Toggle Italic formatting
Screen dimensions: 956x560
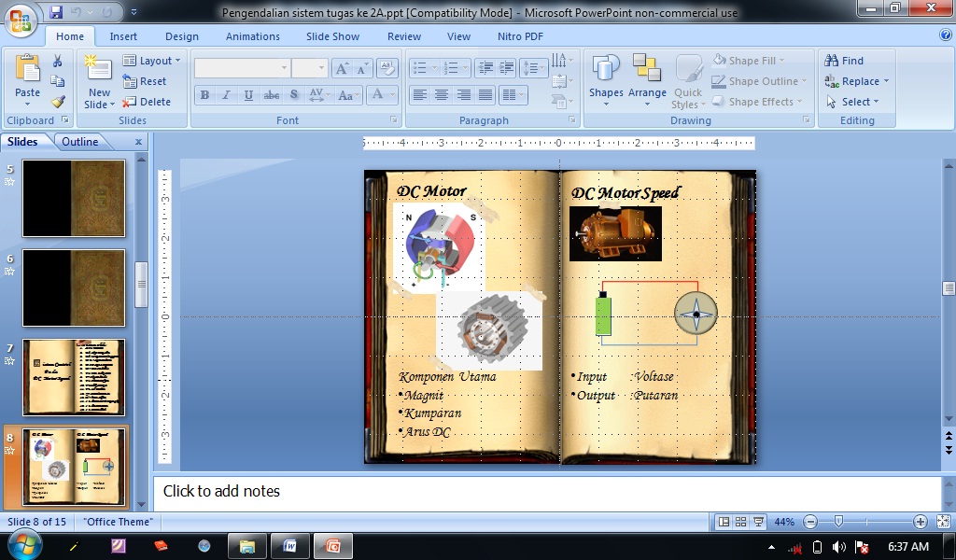point(226,94)
